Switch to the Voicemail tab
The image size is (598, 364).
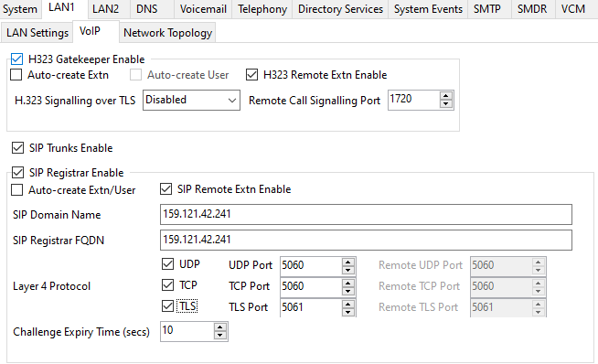tap(203, 9)
